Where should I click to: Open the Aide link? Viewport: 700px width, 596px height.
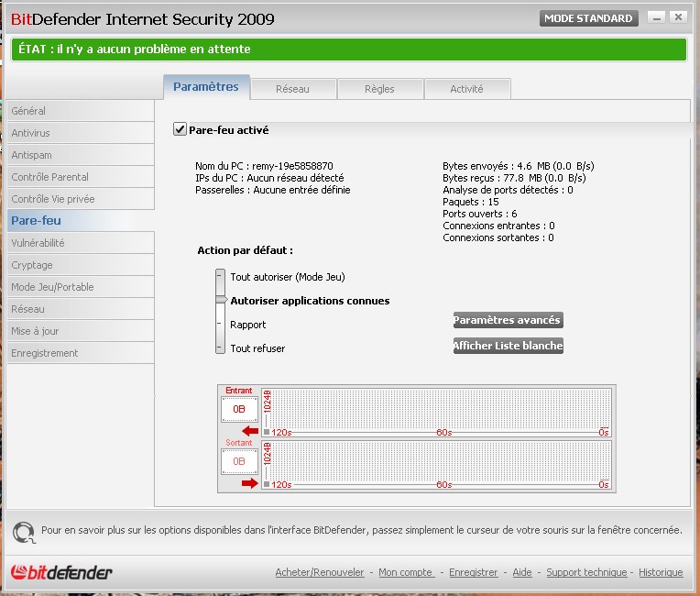click(522, 572)
